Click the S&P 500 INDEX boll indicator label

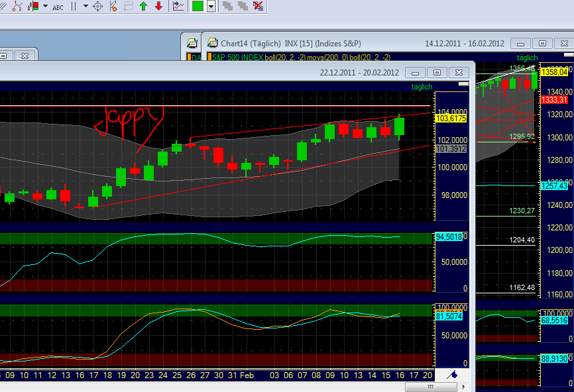265,57
